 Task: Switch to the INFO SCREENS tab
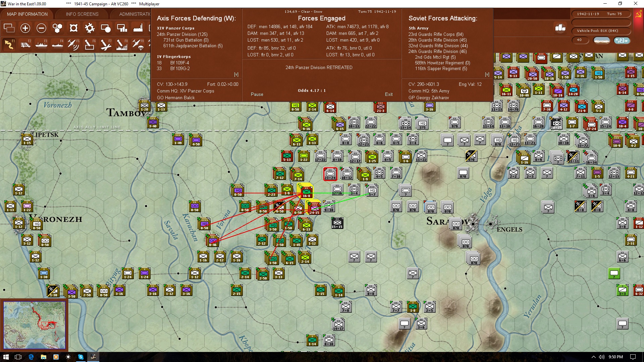(x=82, y=14)
